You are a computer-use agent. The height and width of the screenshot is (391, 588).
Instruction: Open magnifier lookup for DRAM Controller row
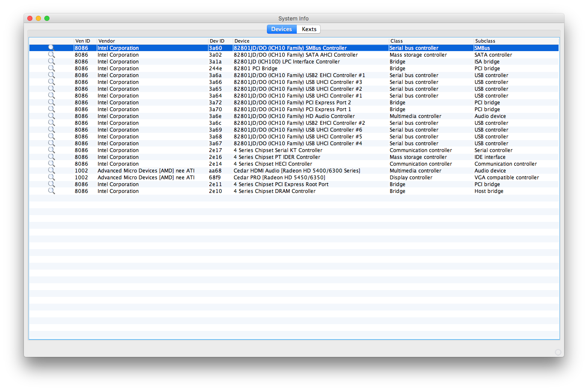pos(52,191)
